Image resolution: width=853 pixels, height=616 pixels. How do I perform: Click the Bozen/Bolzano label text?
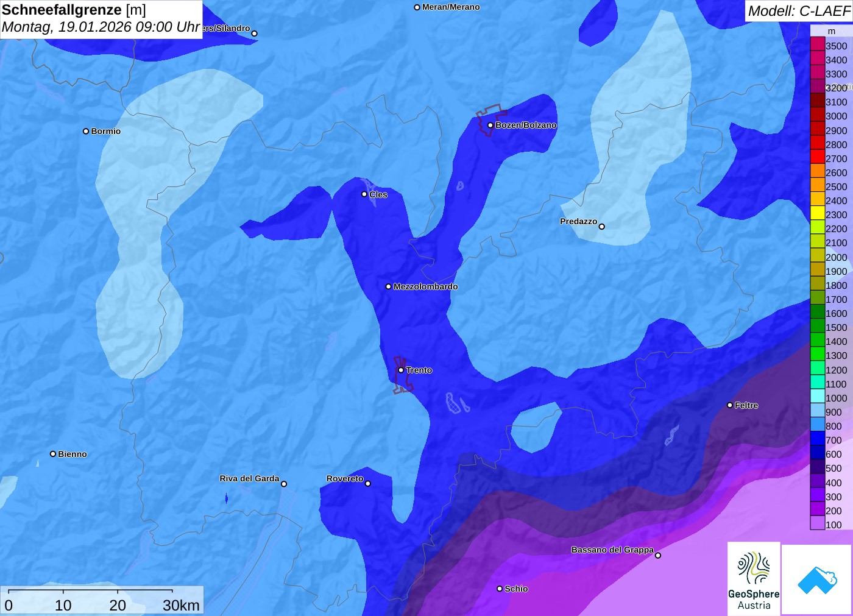coord(526,125)
